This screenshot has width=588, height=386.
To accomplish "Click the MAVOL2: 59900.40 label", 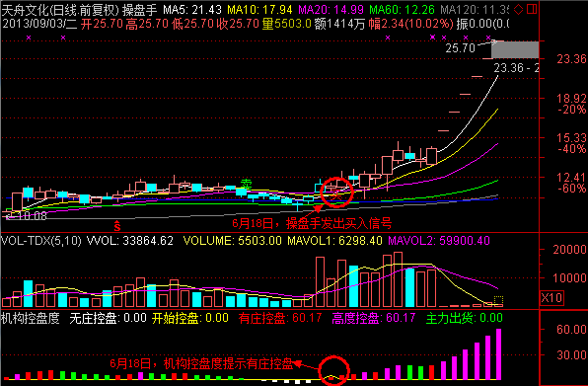I will [439, 241].
